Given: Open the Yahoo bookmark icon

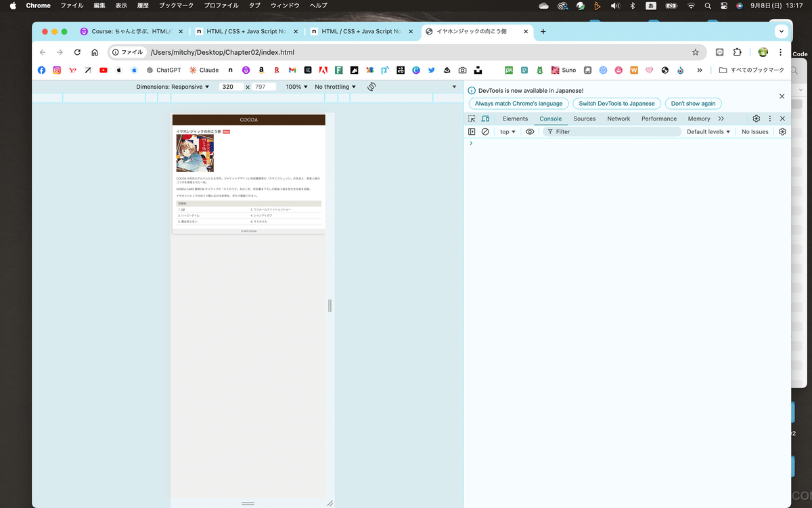Looking at the screenshot, I should 72,70.
